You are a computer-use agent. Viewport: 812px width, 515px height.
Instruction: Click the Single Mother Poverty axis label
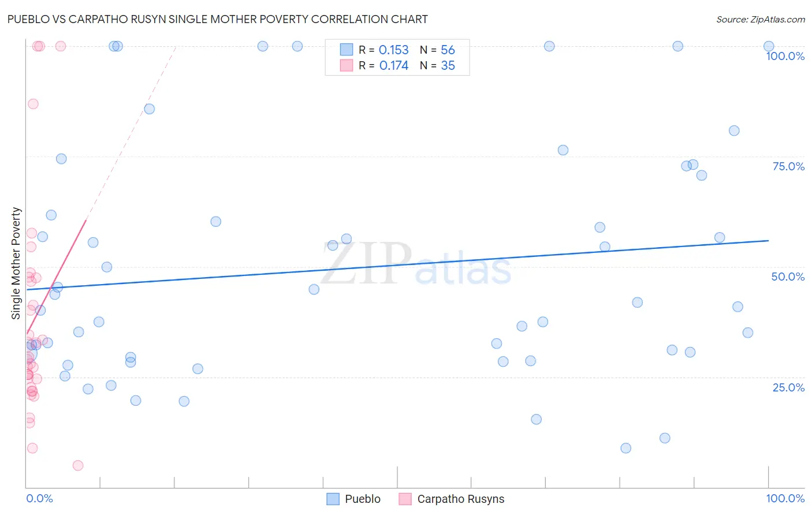(16, 263)
